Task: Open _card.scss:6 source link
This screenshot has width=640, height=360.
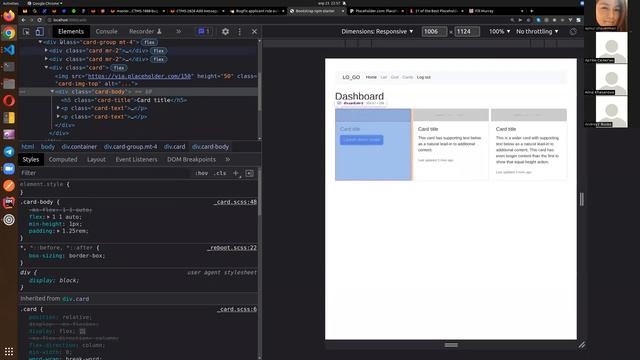Action: coord(237,309)
